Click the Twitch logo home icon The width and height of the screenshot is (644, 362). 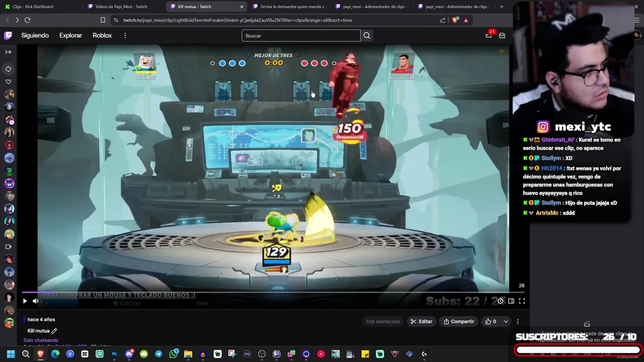pyautogui.click(x=8, y=35)
